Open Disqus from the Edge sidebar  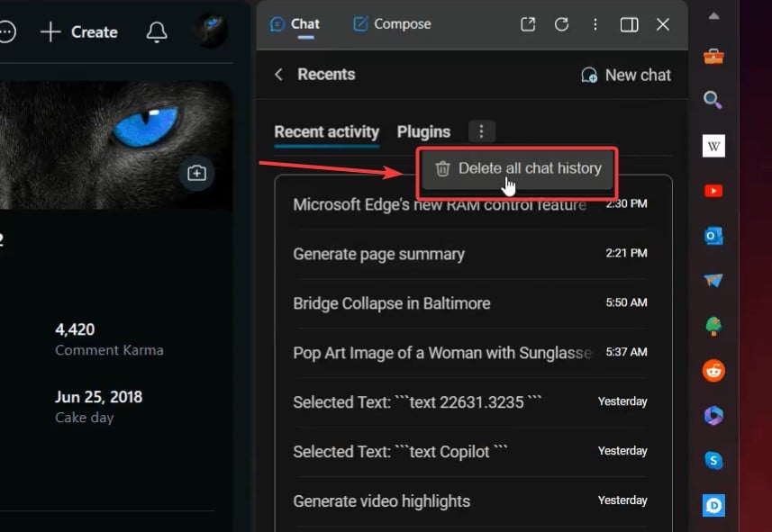coord(713,505)
